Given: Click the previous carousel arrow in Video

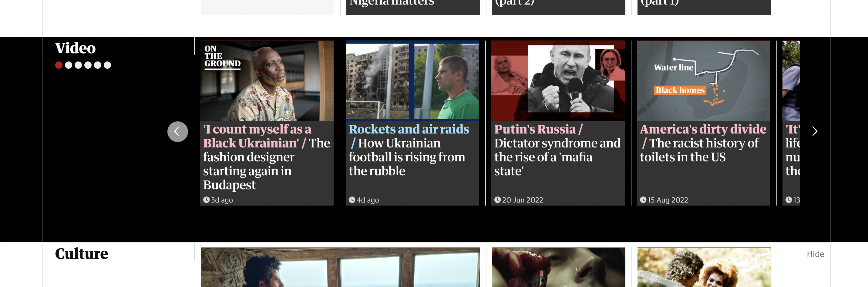Looking at the screenshot, I should pyautogui.click(x=178, y=132).
